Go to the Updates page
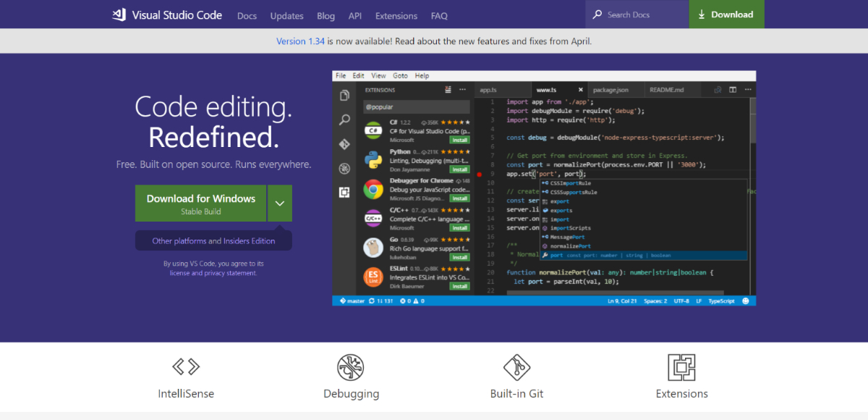 (287, 15)
